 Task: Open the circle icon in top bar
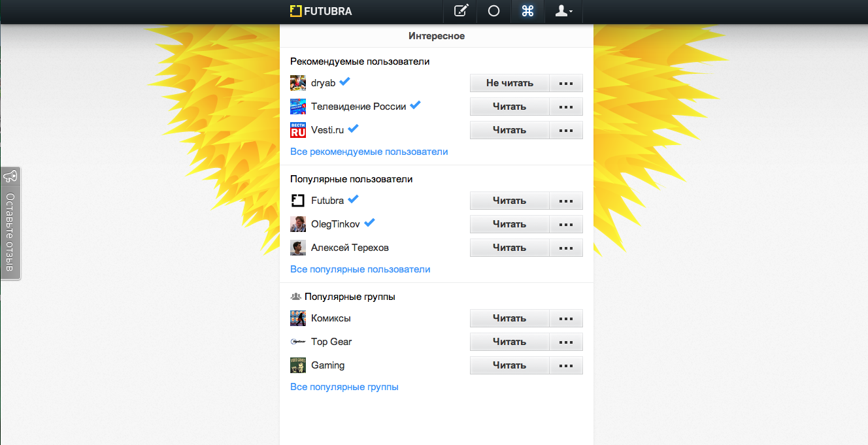point(494,11)
